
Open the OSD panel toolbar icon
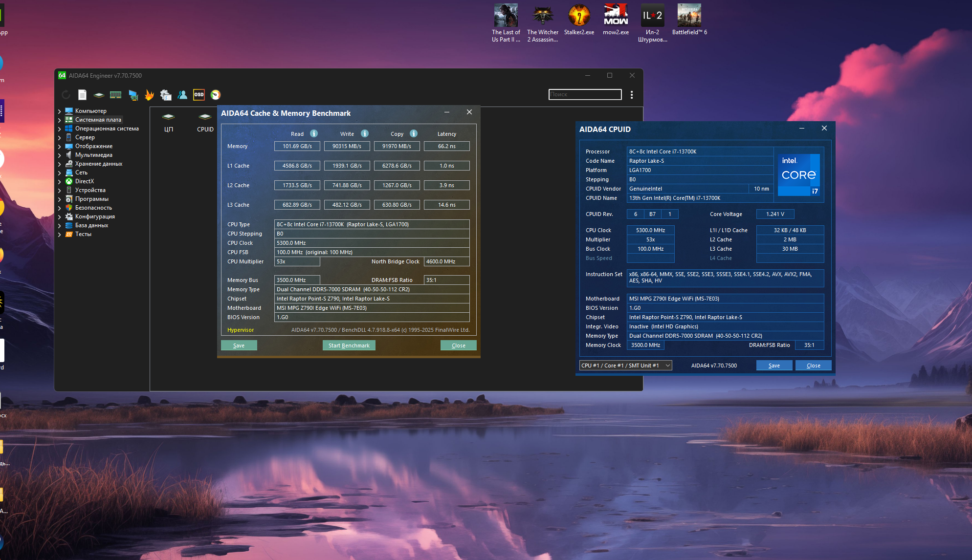pyautogui.click(x=199, y=95)
